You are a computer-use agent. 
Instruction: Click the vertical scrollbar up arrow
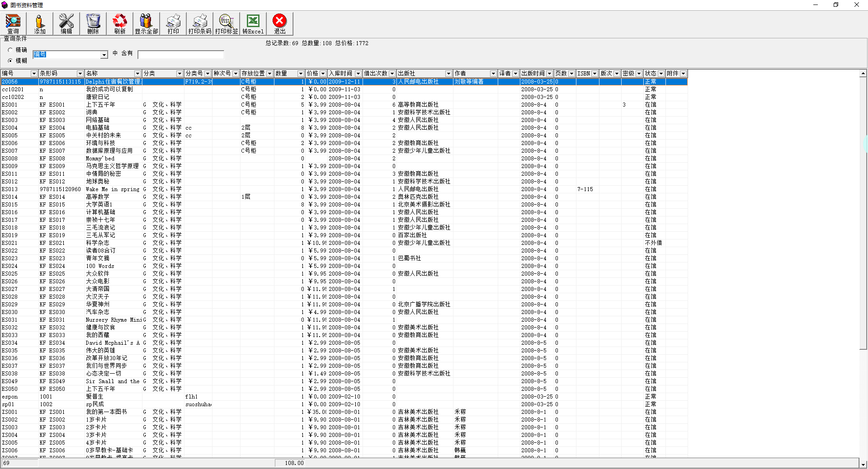(863, 73)
